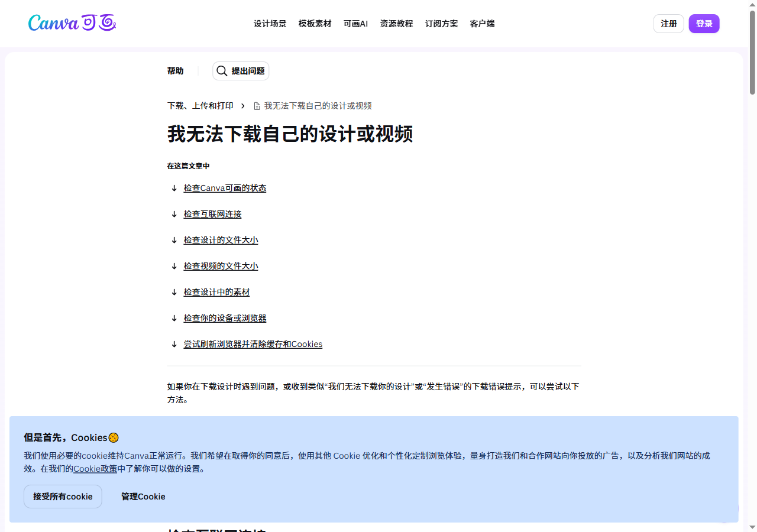Open the 可画AI menu
Screen dimensions: 757x532
point(355,24)
